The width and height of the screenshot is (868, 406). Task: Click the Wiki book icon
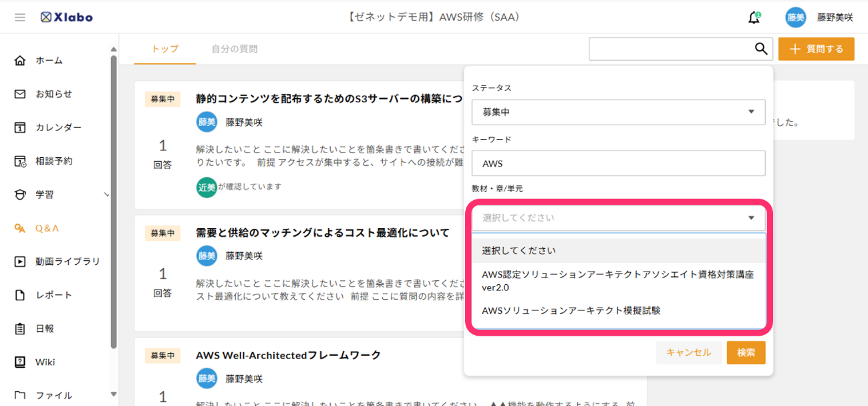point(20,362)
